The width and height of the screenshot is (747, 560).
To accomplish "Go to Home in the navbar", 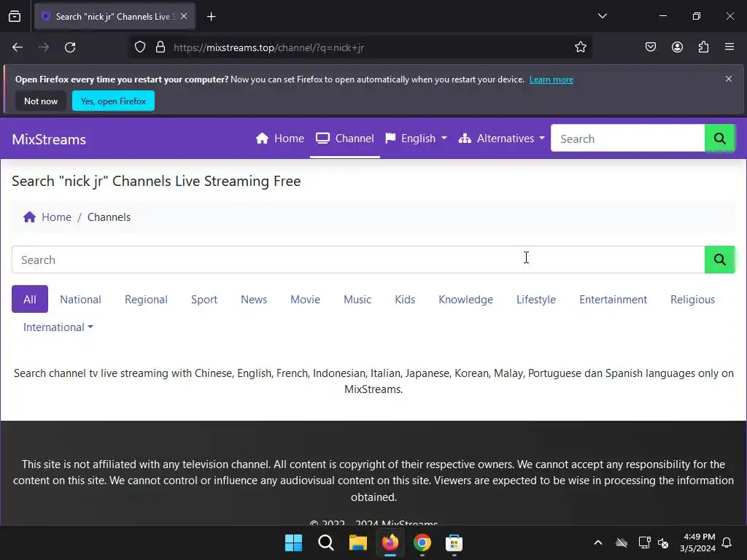I will (x=279, y=139).
